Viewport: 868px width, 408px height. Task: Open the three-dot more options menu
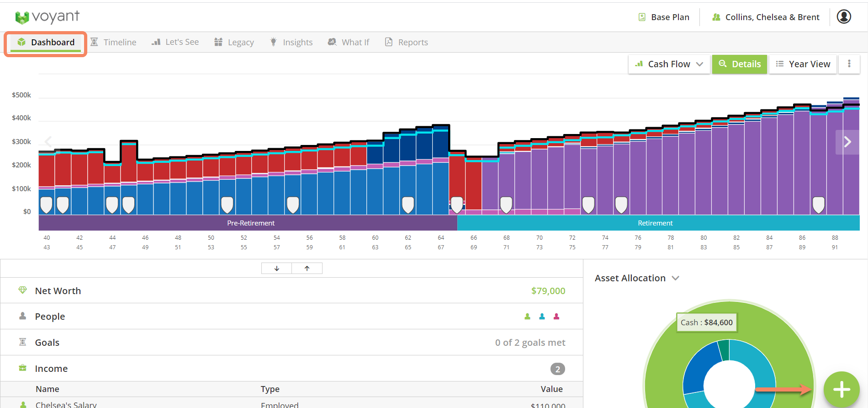click(x=849, y=64)
